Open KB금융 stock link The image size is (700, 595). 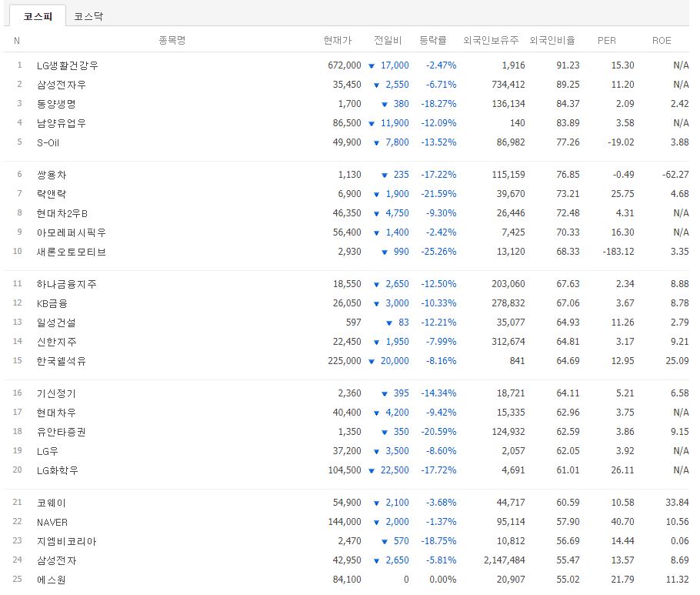click(52, 303)
